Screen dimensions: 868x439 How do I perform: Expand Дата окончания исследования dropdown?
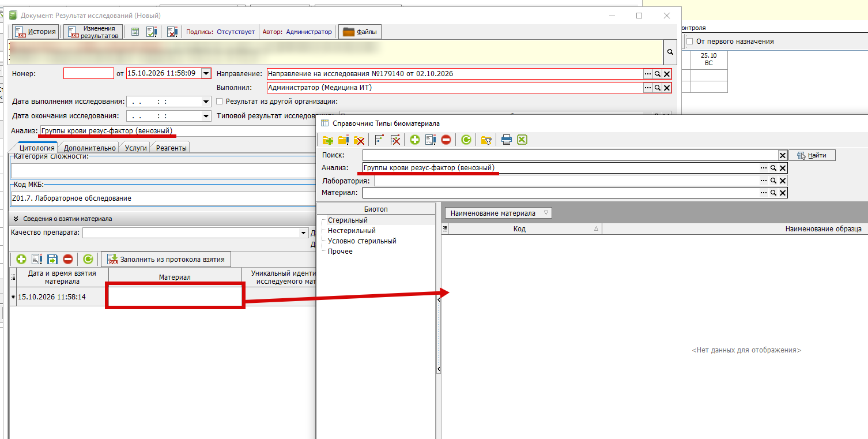point(206,116)
